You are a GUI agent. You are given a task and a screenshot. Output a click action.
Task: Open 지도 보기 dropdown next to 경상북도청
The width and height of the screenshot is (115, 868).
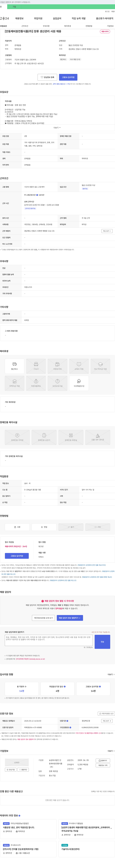(107, 721)
